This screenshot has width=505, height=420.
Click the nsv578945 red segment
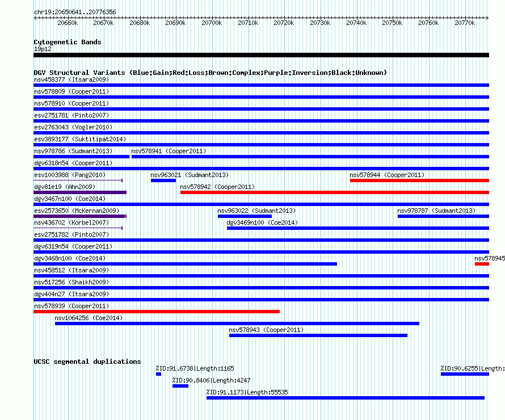482,264
